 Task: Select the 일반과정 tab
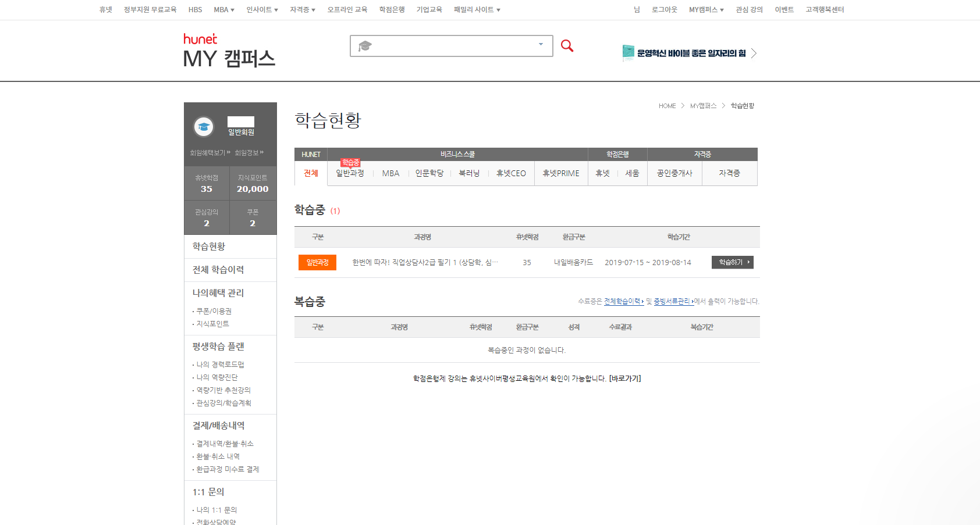350,173
